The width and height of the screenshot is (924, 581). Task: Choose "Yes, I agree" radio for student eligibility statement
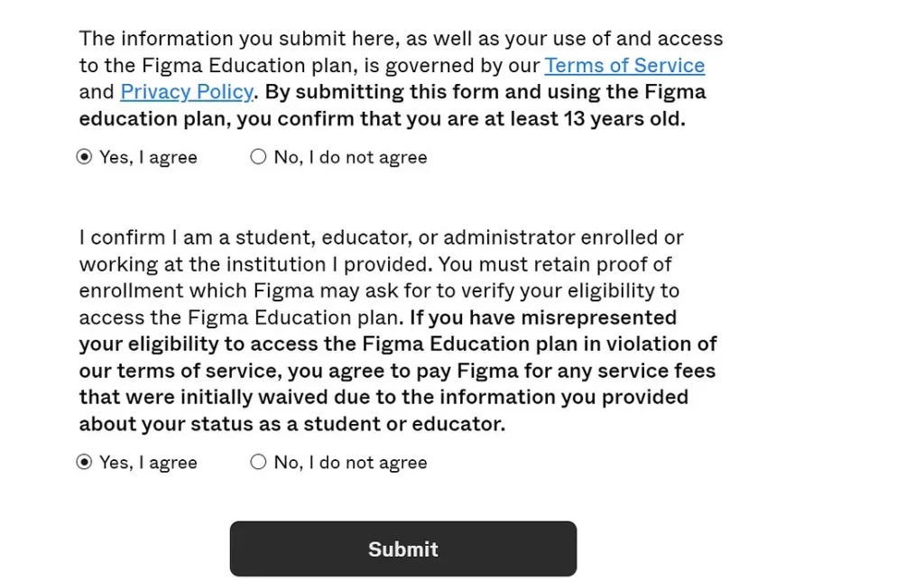(84, 462)
